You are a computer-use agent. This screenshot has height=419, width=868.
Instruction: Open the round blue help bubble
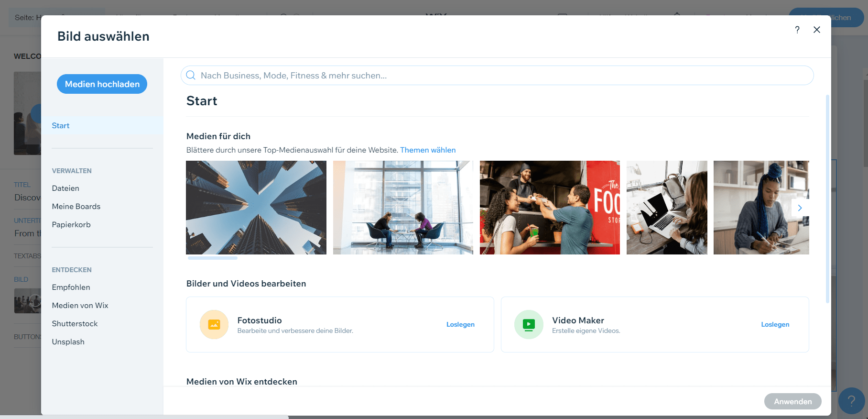pyautogui.click(x=851, y=401)
